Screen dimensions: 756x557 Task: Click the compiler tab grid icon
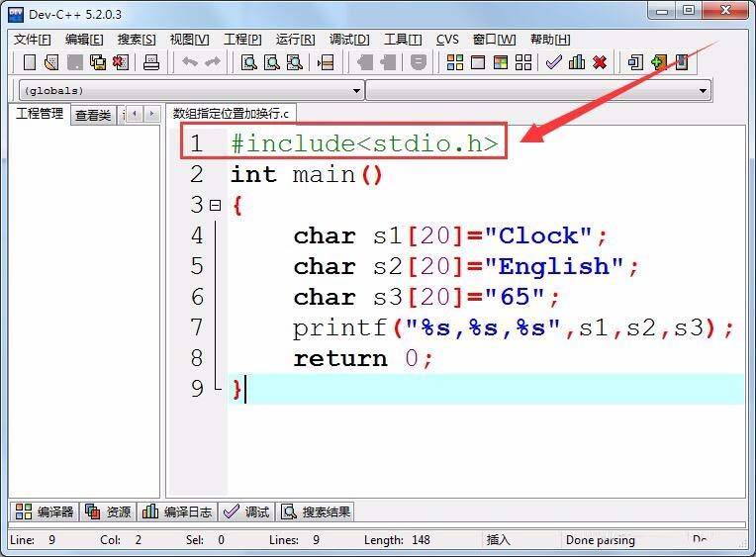pyautogui.click(x=23, y=511)
